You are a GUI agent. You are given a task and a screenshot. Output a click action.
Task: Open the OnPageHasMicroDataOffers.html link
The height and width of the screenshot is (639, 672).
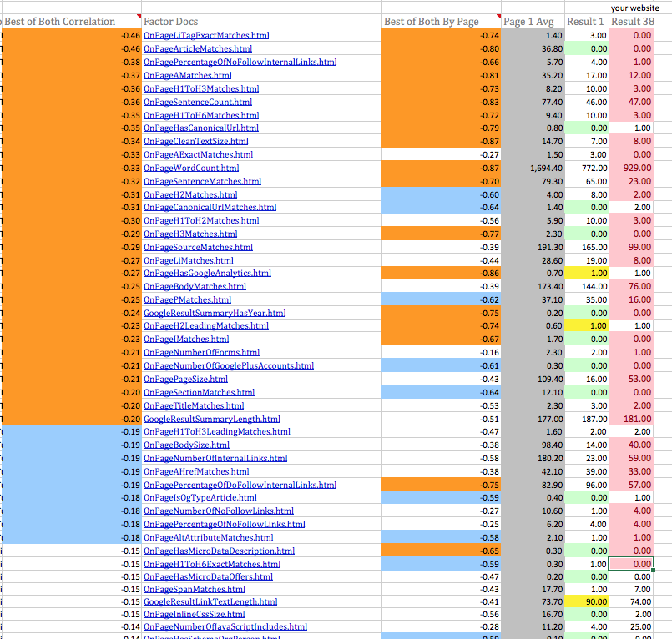pos(208,577)
